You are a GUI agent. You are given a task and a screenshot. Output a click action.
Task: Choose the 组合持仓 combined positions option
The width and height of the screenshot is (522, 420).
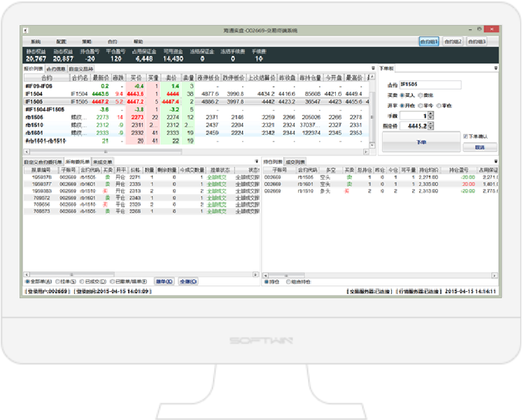click(289, 281)
